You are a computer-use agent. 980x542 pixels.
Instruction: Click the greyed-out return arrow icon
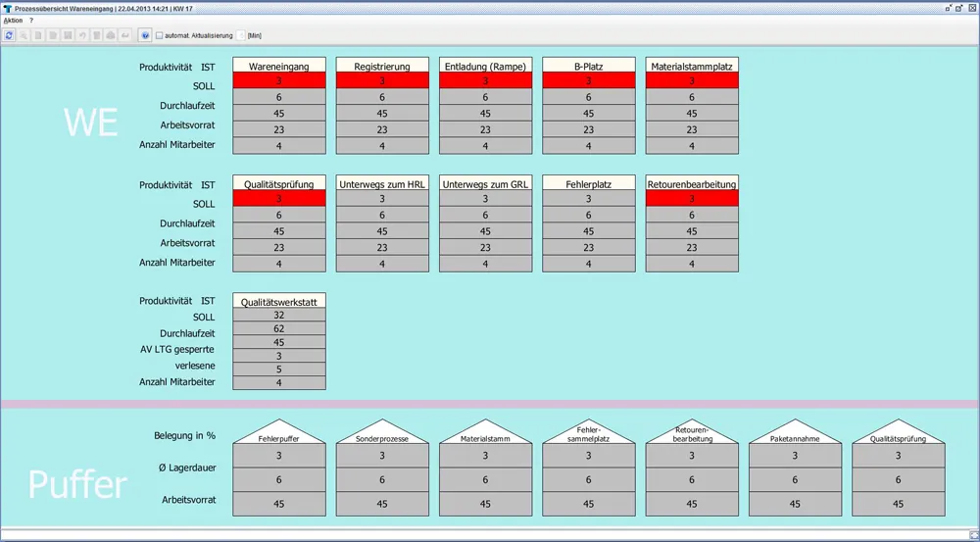pyautogui.click(x=125, y=35)
